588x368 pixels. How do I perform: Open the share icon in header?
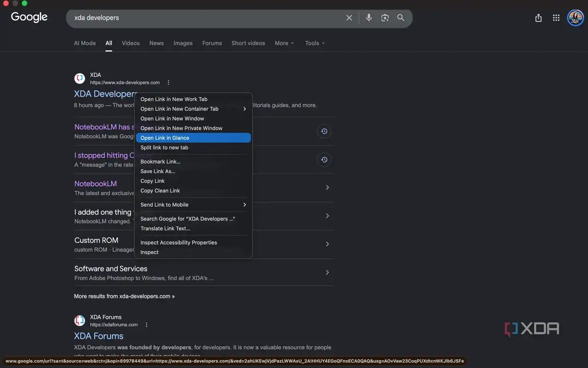pos(538,18)
